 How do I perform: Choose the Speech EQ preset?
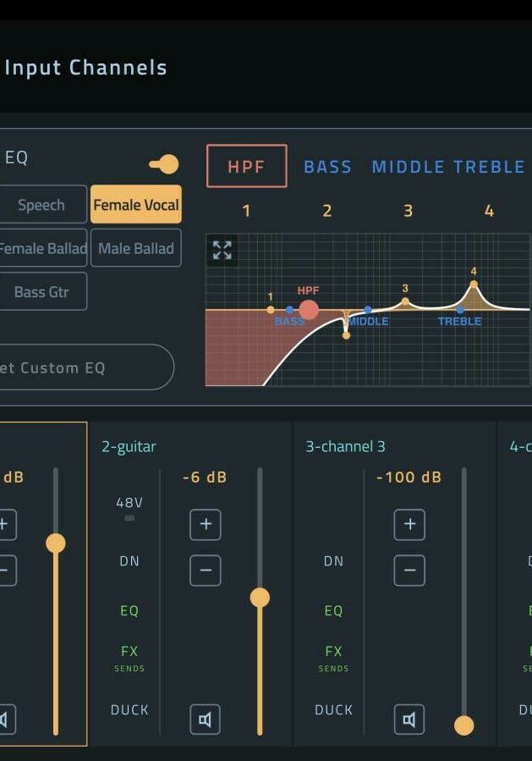point(41,205)
